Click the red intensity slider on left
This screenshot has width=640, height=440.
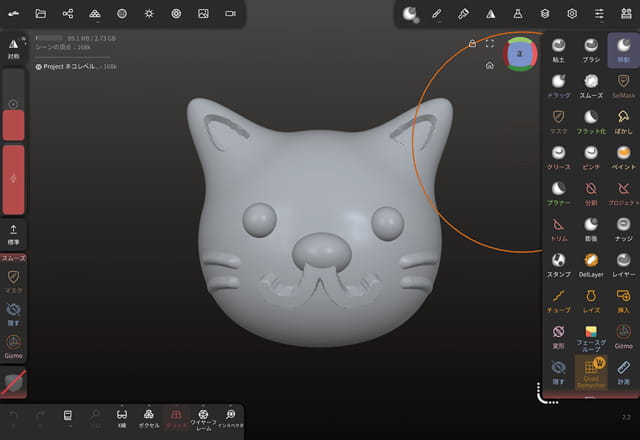pyautogui.click(x=14, y=178)
